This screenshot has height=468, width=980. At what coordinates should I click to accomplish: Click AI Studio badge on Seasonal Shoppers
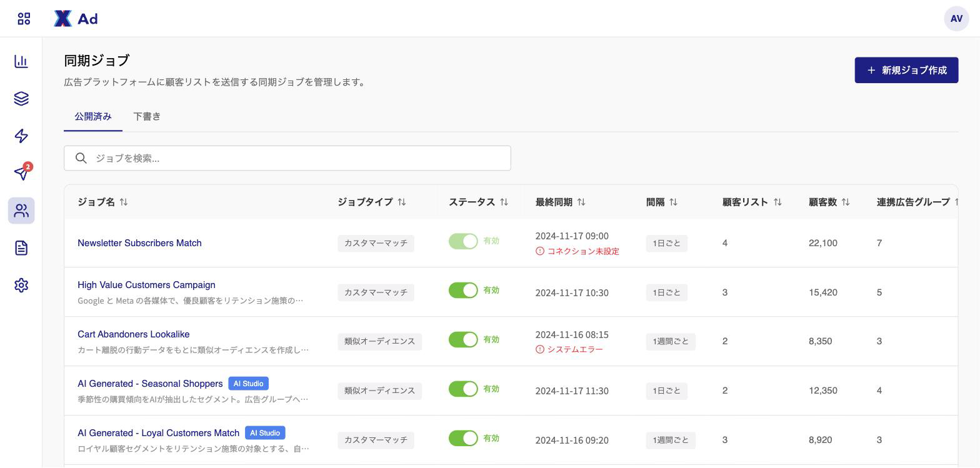[249, 384]
